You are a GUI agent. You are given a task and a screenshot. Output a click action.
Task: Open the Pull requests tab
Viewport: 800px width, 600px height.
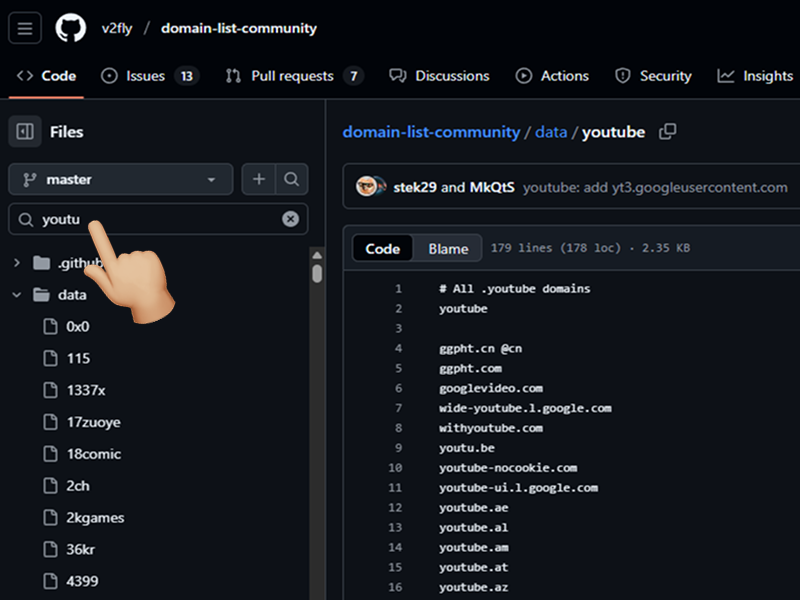pyautogui.click(x=292, y=75)
